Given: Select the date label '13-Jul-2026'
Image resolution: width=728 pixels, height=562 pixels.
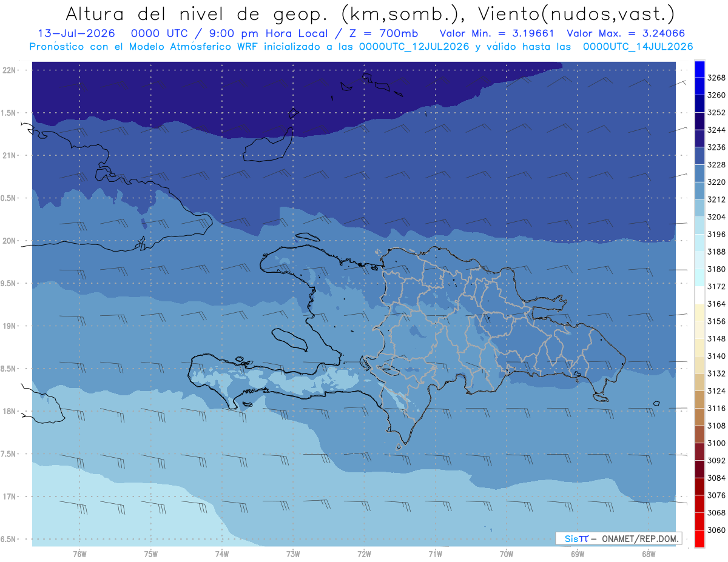Looking at the screenshot, I should (75, 33).
